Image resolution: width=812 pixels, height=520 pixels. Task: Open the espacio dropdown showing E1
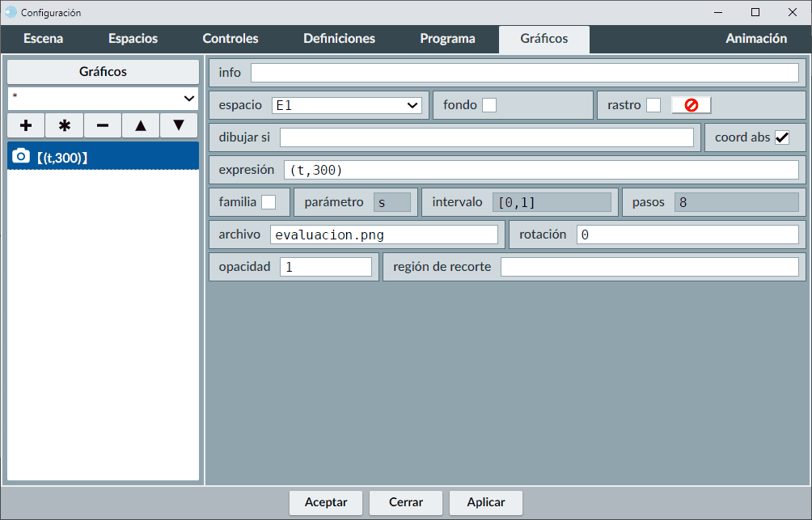pos(346,105)
